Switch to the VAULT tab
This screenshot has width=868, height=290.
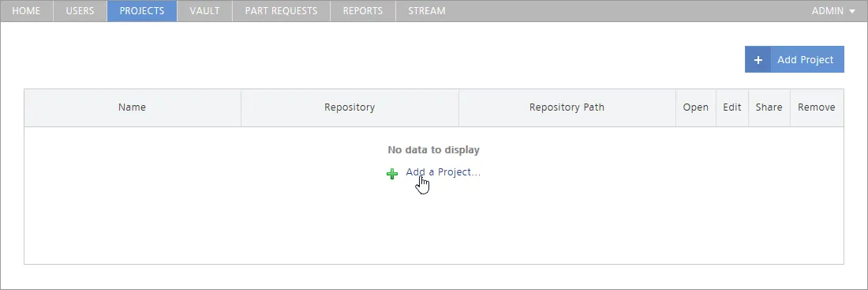pos(205,10)
